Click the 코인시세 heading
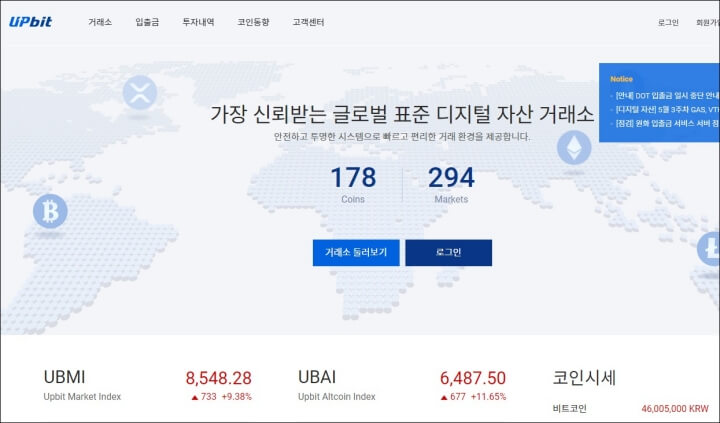 point(584,378)
